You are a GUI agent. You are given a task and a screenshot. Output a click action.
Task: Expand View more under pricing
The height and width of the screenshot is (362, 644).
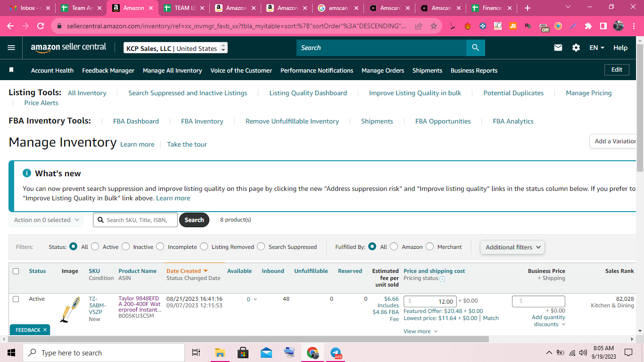tap(421, 331)
